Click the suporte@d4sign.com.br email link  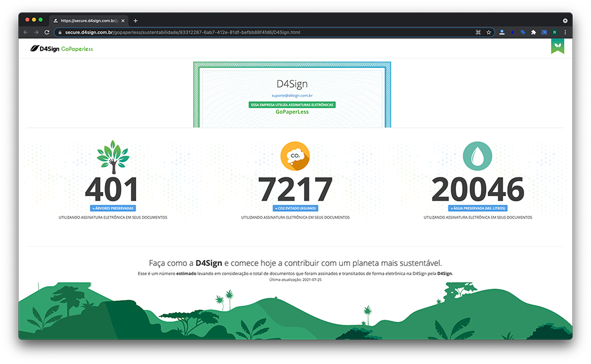(292, 95)
